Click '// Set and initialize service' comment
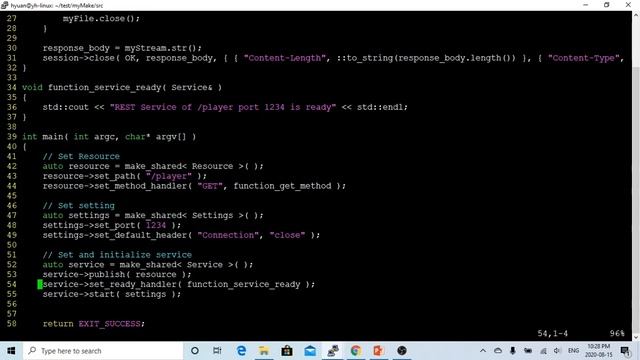 coord(117,255)
